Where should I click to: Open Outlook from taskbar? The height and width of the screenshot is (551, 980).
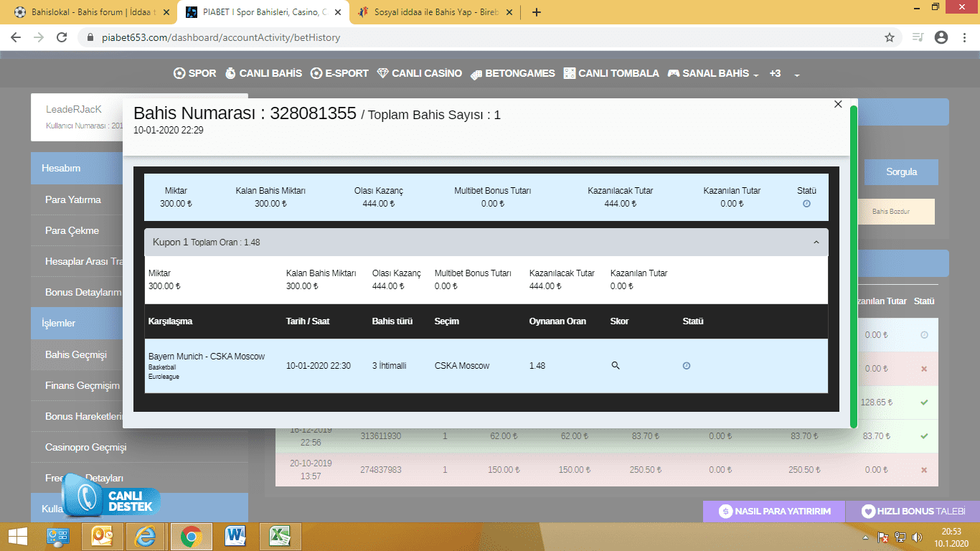[102, 537]
